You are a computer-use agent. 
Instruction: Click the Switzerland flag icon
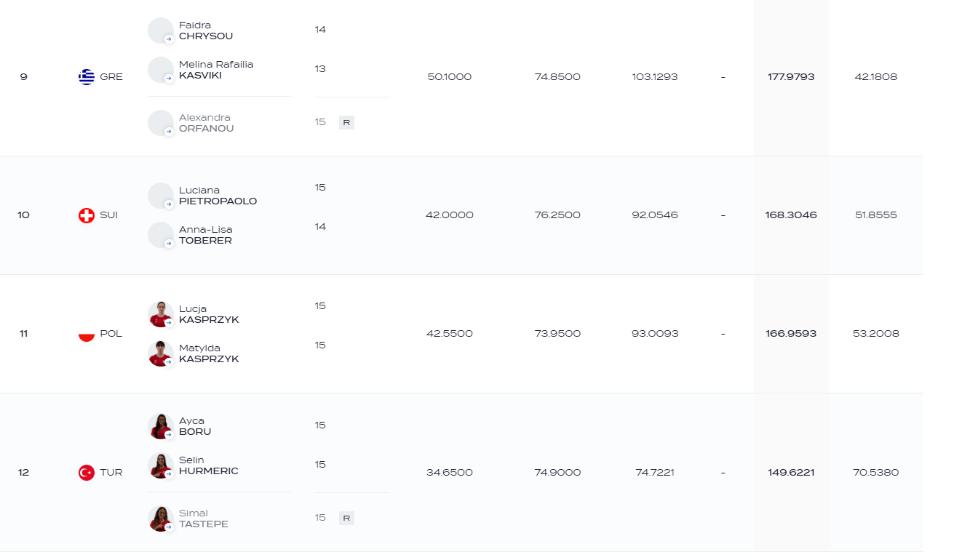(87, 215)
